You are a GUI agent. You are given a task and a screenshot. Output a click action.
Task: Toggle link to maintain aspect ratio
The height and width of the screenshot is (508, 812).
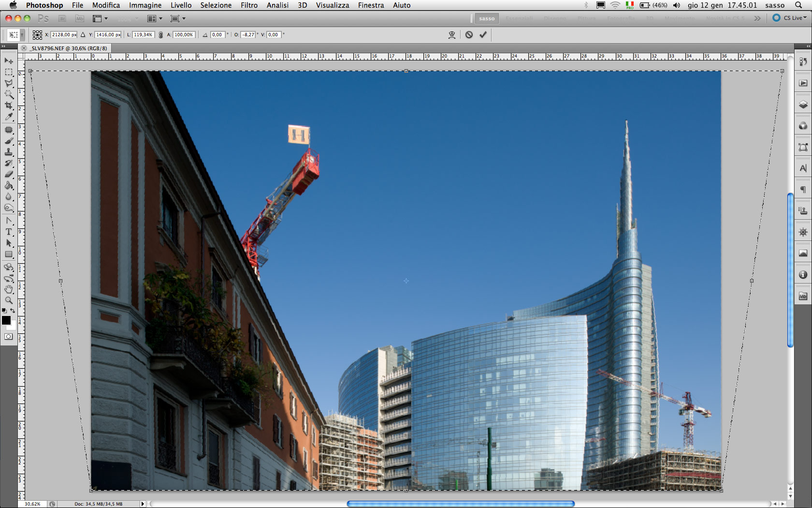(x=160, y=35)
